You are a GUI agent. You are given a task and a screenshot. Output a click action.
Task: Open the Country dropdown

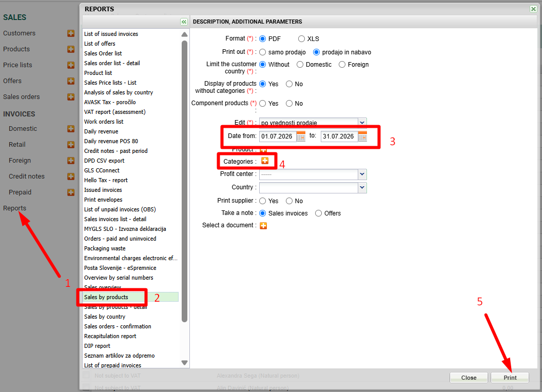(x=362, y=188)
